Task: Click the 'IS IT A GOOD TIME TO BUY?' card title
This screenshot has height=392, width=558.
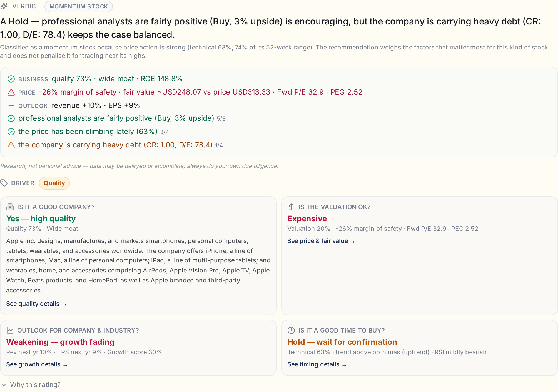Action: click(x=342, y=331)
